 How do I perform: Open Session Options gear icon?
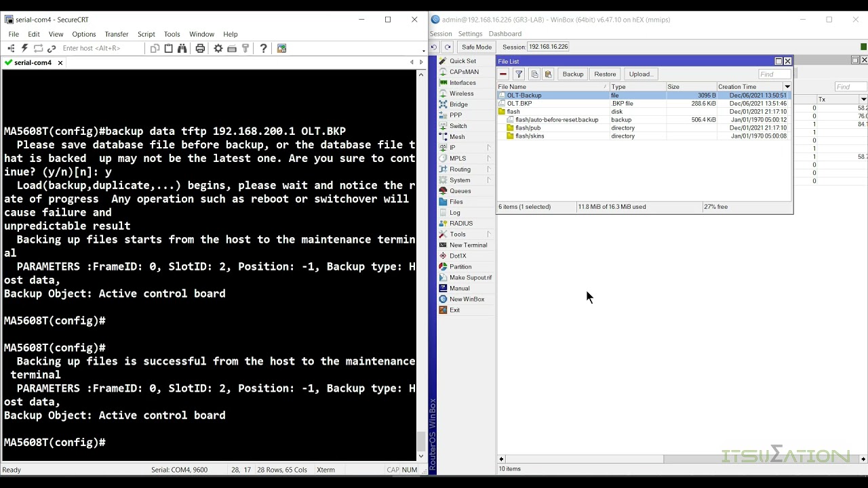pos(218,48)
